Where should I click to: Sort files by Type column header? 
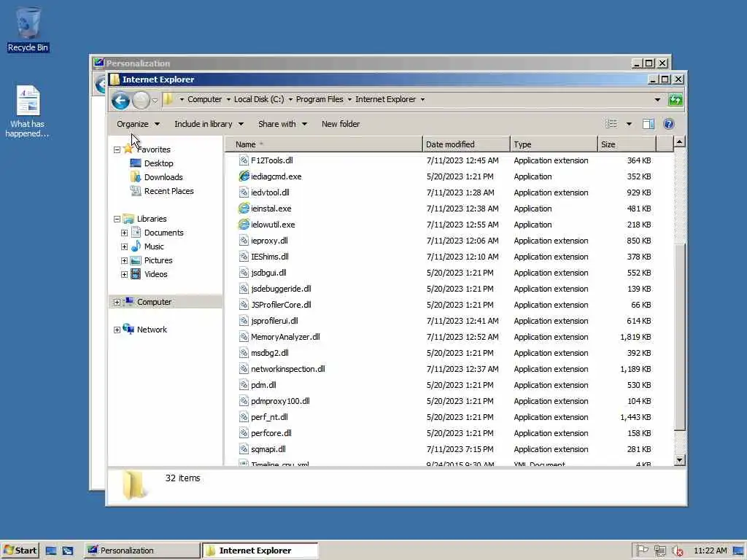pyautogui.click(x=554, y=144)
